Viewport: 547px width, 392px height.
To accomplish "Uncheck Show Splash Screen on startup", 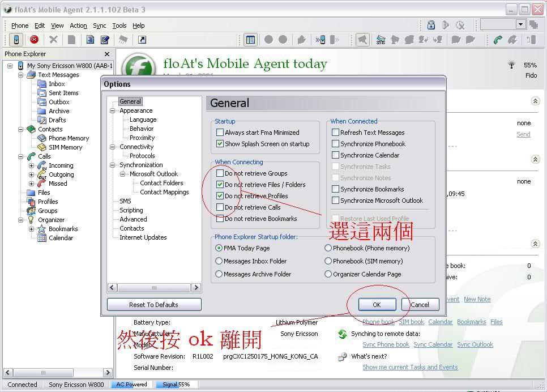I will (x=220, y=144).
